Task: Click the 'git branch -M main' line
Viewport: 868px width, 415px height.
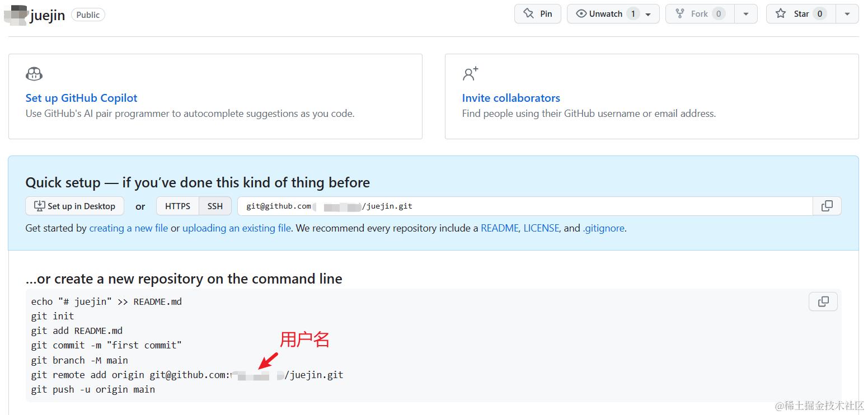Action: (79, 360)
